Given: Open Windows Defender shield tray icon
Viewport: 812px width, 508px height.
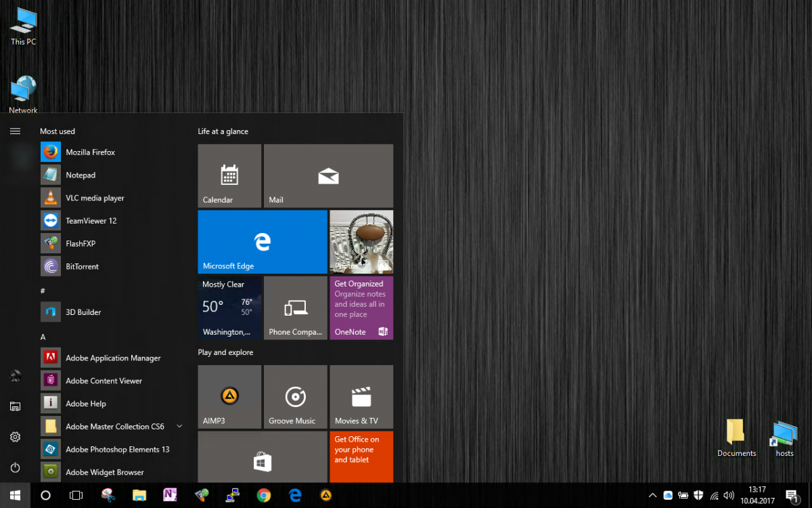Looking at the screenshot, I should [x=699, y=495].
